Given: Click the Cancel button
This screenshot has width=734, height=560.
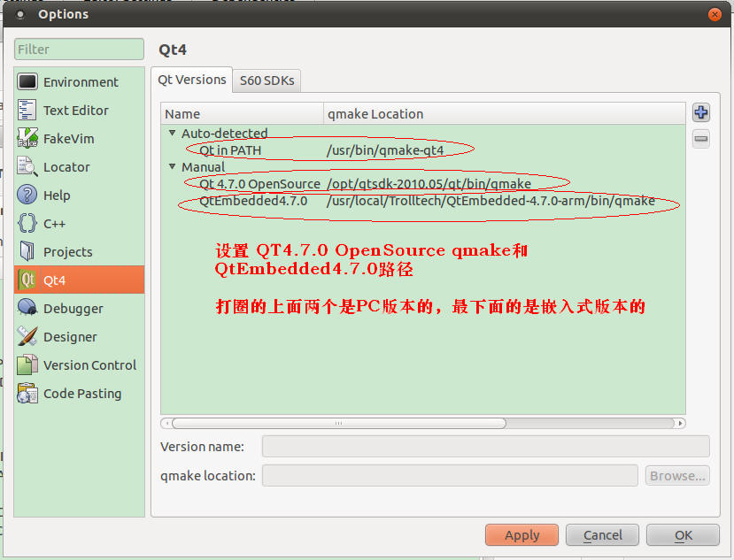Looking at the screenshot, I should tap(602, 534).
